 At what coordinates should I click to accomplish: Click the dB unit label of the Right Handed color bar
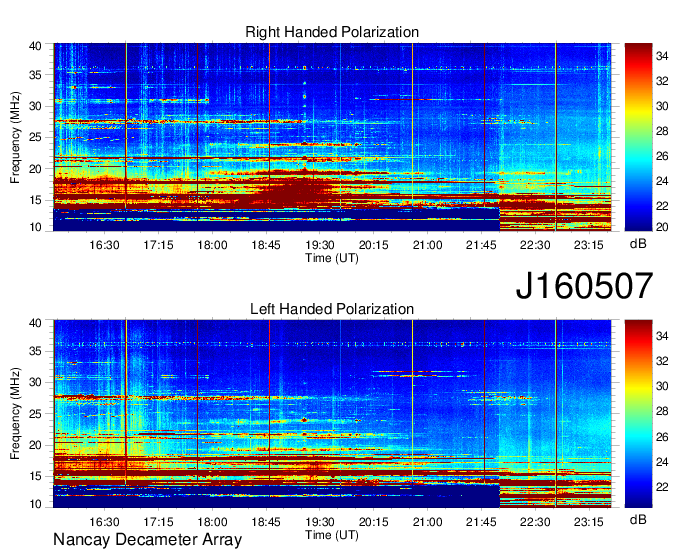[x=638, y=244]
